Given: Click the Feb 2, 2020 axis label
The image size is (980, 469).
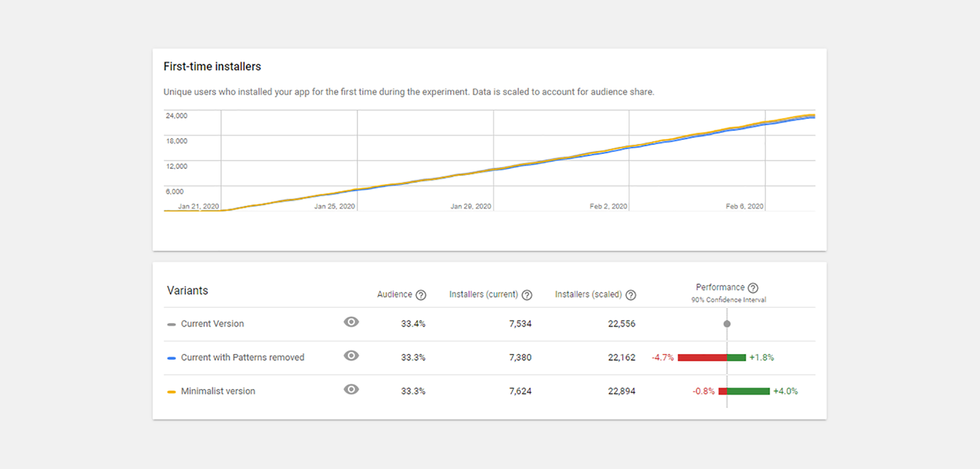Looking at the screenshot, I should click(x=609, y=206).
